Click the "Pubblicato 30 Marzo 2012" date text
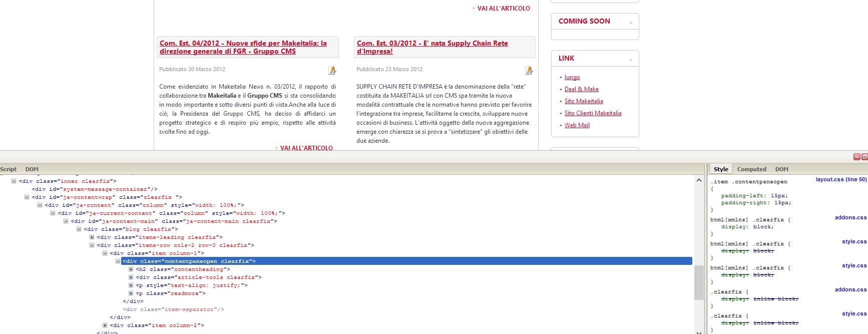The width and height of the screenshot is (868, 334). 192,69
